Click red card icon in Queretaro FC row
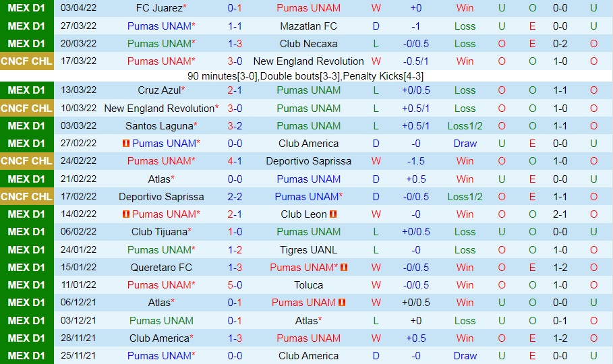This screenshot has width=613, height=364. coord(344,268)
